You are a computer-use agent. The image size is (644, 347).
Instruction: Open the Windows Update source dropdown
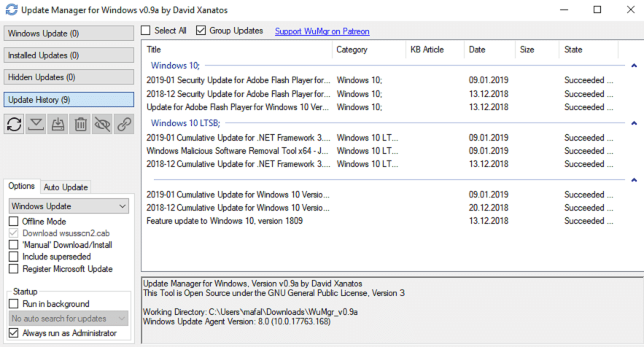(69, 206)
